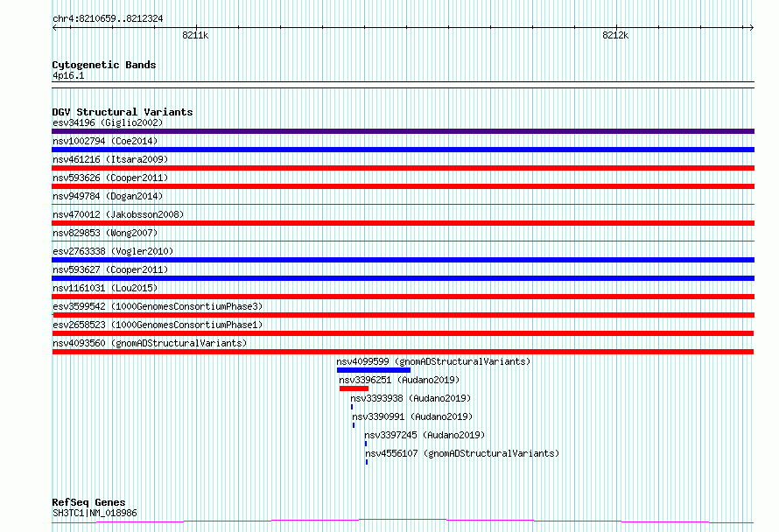Screen dimensions: 779x532
Task: Open the nsv461216 (Itsara2009) label
Action: pyautogui.click(x=110, y=159)
